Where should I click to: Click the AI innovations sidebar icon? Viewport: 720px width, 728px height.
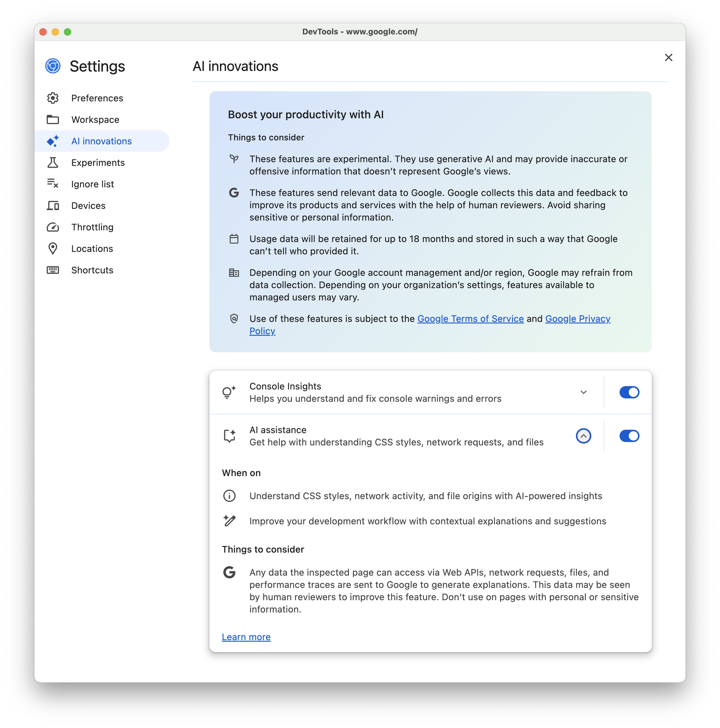coord(53,140)
